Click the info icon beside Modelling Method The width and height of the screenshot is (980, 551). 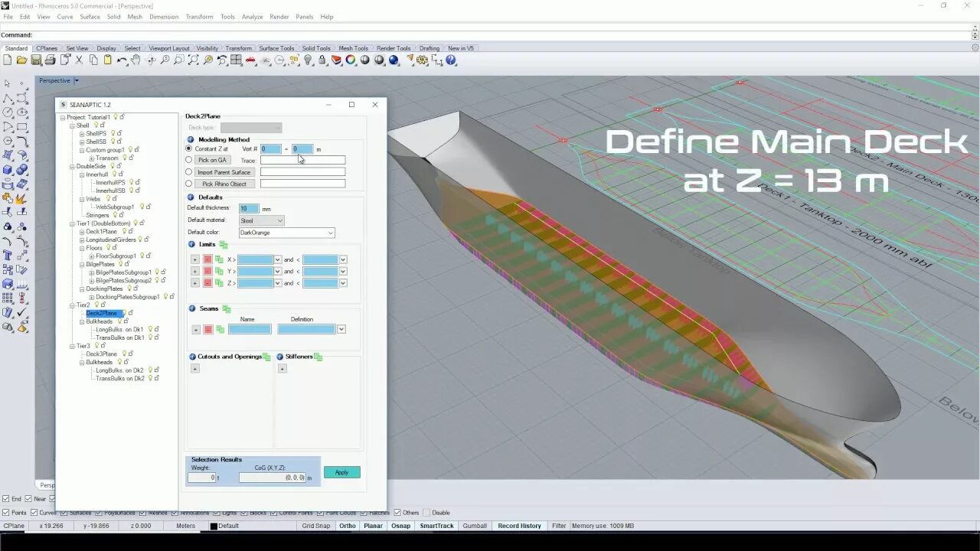(191, 139)
